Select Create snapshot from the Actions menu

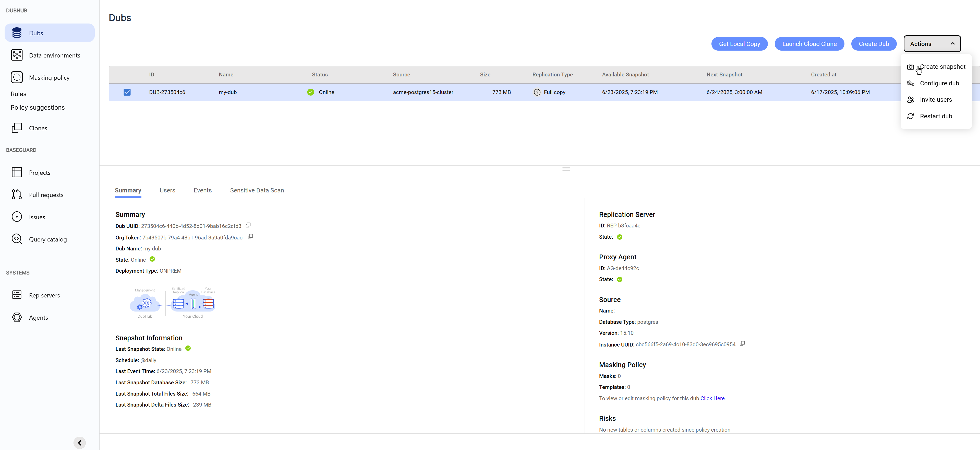[942, 67]
